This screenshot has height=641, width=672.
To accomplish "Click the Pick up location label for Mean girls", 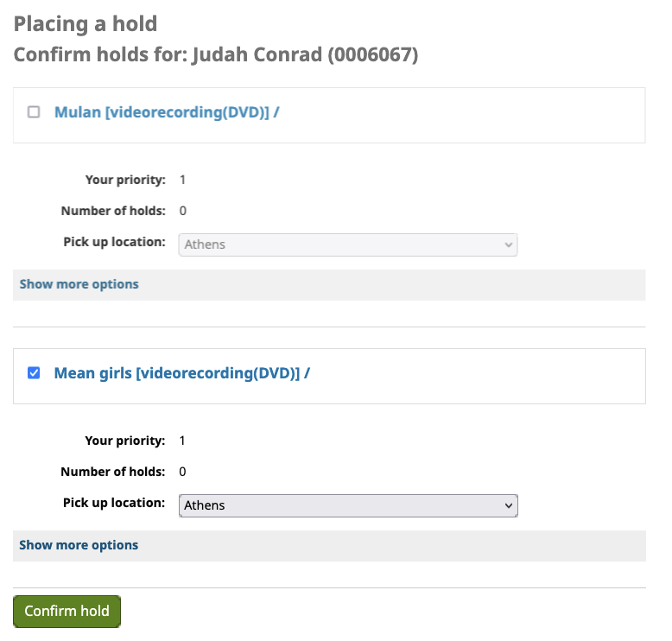I will pos(114,503).
